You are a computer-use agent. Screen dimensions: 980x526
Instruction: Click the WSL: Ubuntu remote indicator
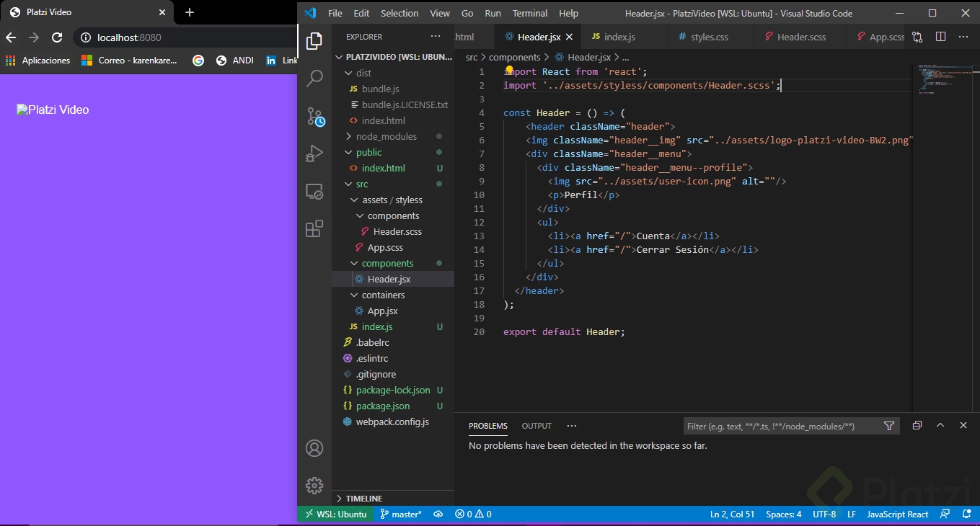[335, 514]
